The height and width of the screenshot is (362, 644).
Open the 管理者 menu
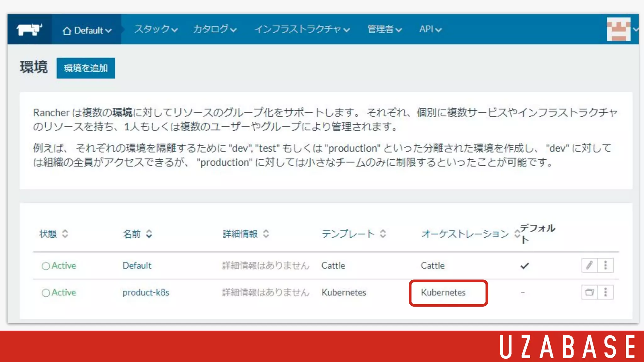point(384,30)
